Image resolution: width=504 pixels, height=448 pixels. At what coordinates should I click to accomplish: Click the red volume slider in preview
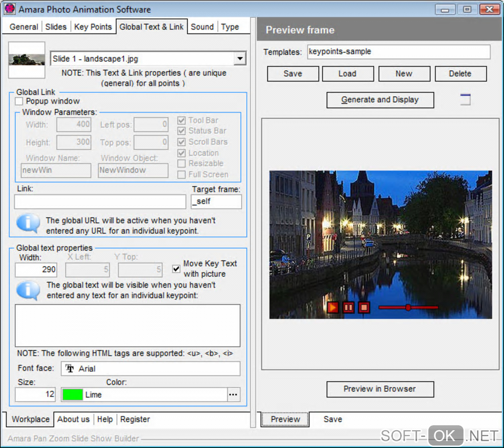click(408, 308)
